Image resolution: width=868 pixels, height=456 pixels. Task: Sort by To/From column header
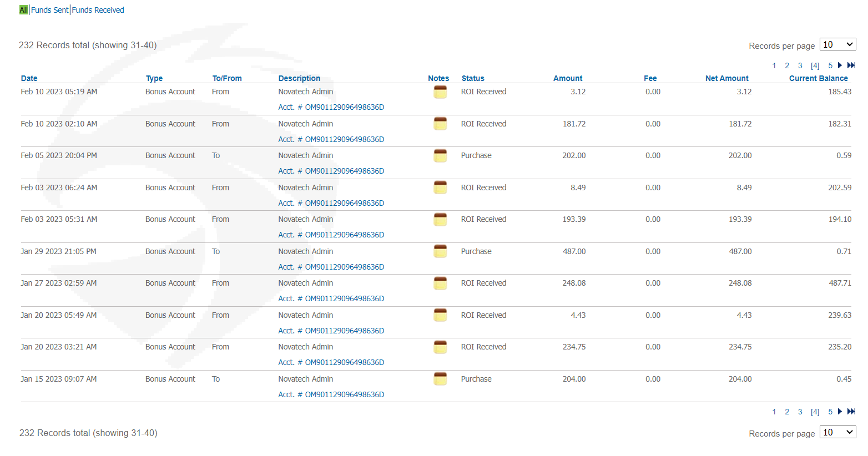[227, 78]
